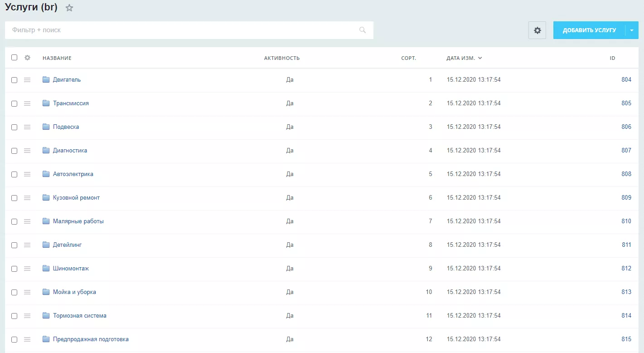Screen dimensions: 644x353
Task: Open the Тормозная система section
Action: (80, 316)
